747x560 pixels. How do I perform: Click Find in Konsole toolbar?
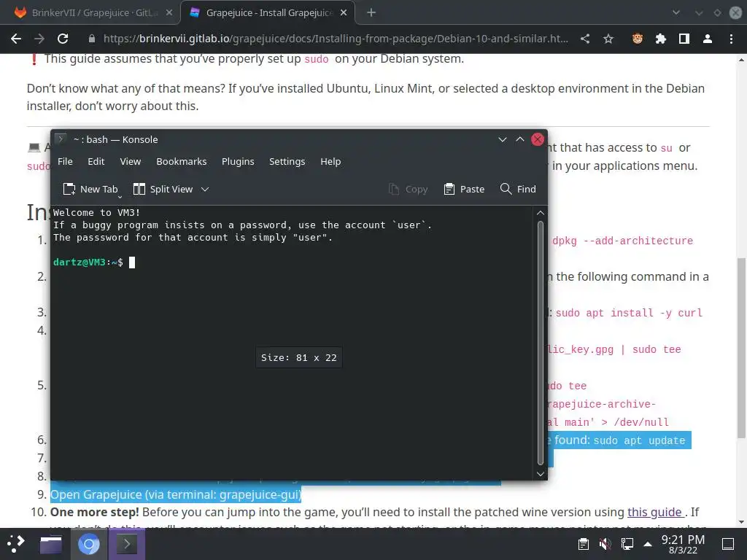(518, 189)
